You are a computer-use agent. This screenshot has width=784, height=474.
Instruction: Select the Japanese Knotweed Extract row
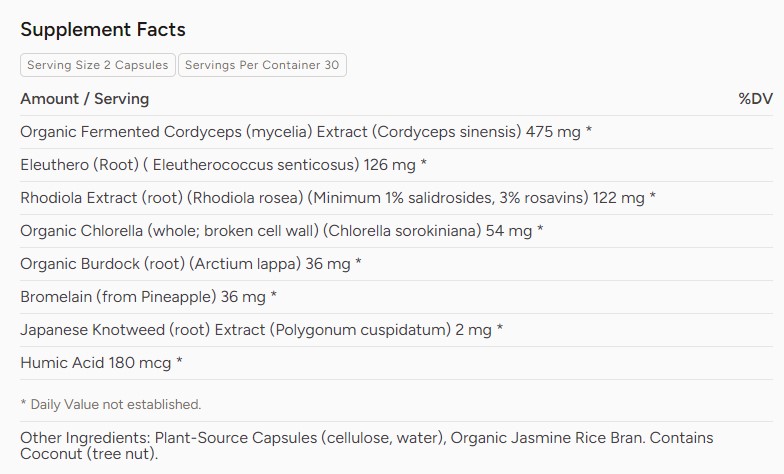coord(396,330)
